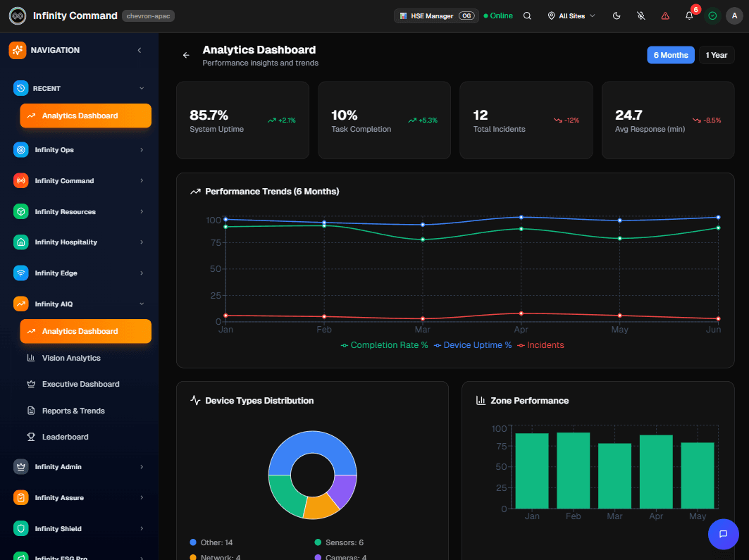Collapse the navigation sidebar chevron

(x=140, y=50)
